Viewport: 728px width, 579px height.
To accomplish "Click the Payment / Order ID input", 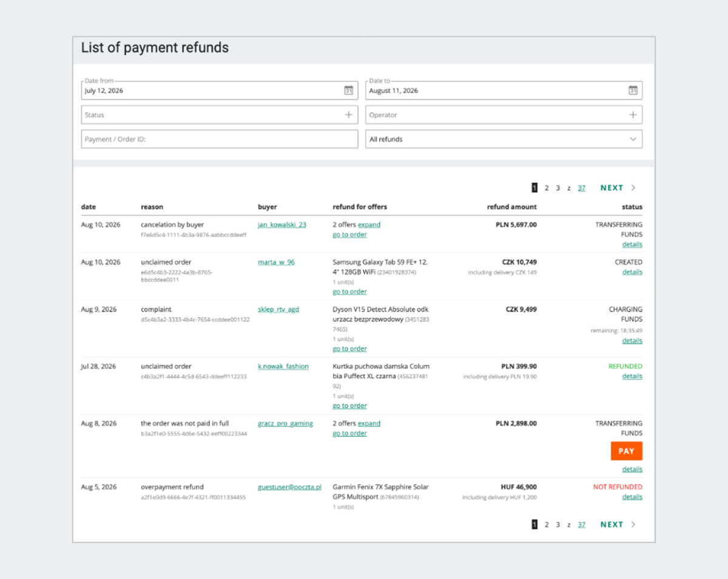I will tap(220, 139).
